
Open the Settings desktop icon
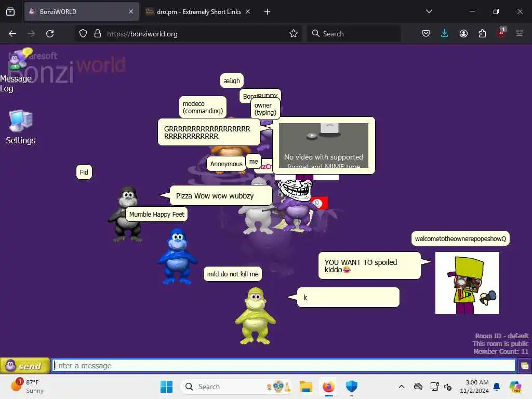click(x=21, y=127)
